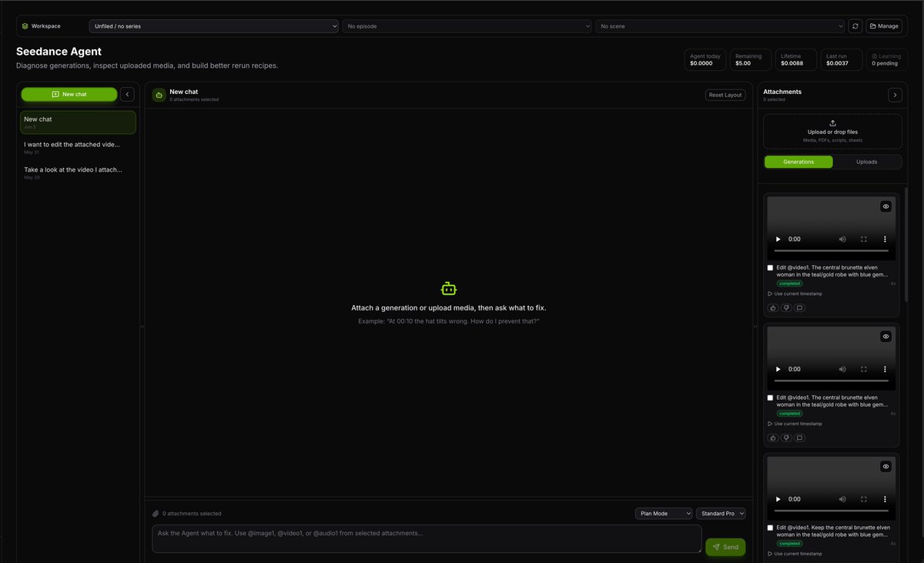Image resolution: width=924 pixels, height=563 pixels.
Task: Open the Standard Pro model dropdown
Action: (721, 514)
